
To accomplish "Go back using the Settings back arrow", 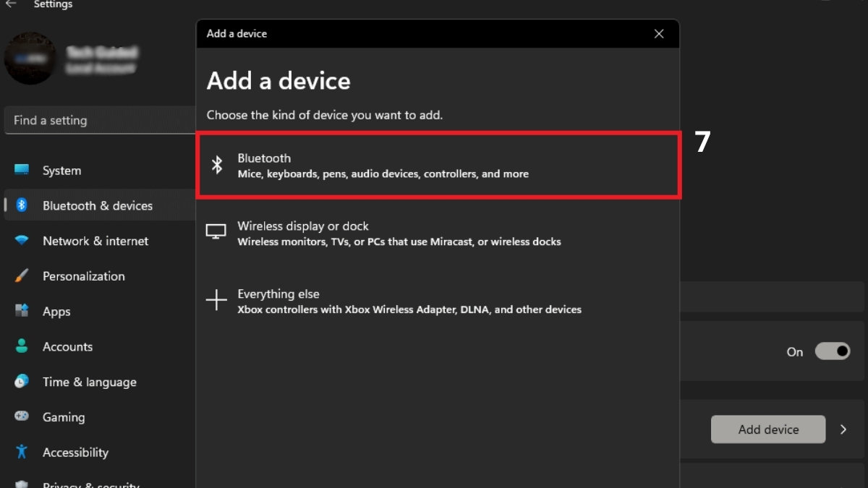I will 11,4.
